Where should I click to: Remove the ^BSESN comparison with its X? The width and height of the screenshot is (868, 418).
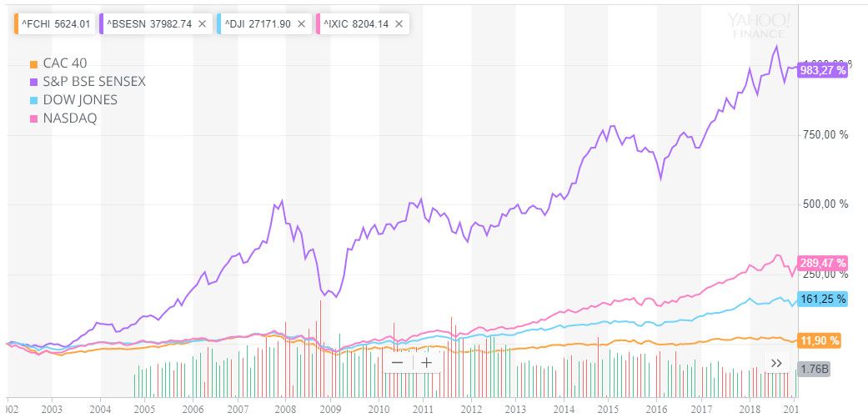[x=202, y=24]
